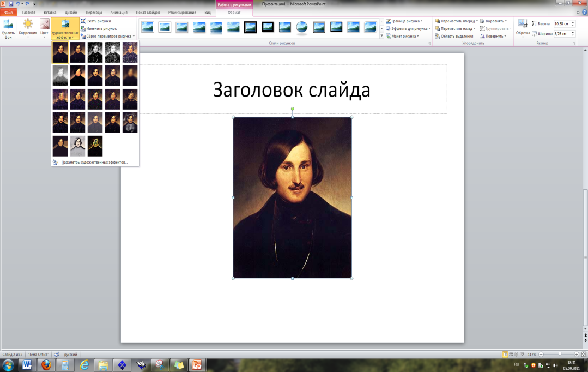Select the portrait picture on the slide
This screenshot has width=588, height=372.
coord(293,197)
